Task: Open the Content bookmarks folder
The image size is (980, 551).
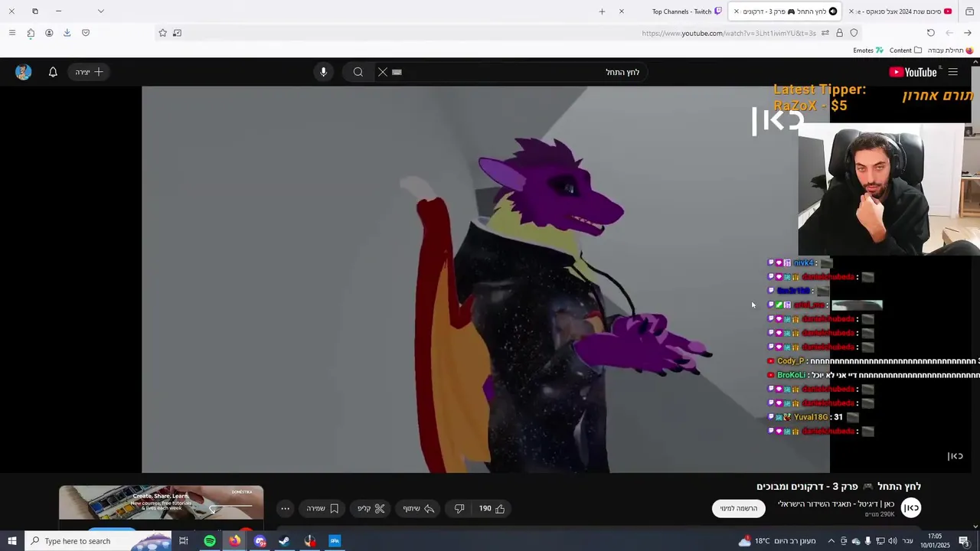Action: 905,51
